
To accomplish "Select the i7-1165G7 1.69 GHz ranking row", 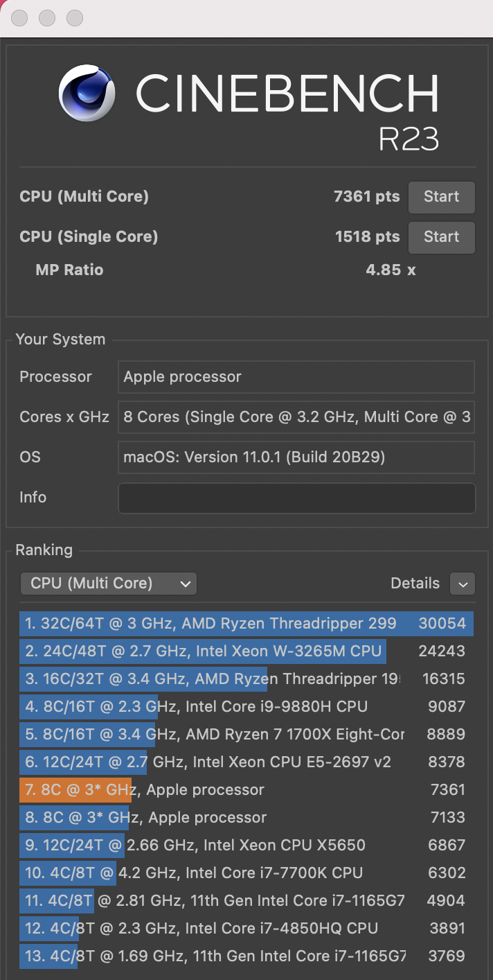I will (247, 956).
